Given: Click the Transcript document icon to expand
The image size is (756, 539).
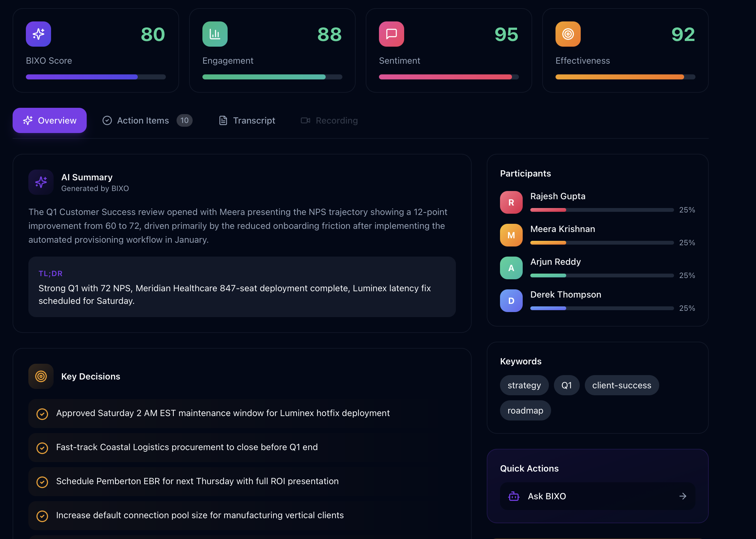Looking at the screenshot, I should click(x=223, y=120).
